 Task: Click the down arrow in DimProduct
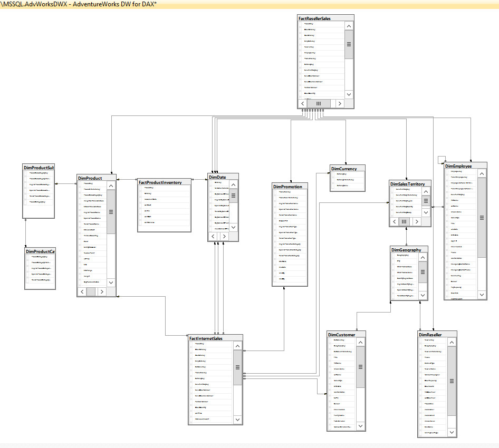tap(111, 283)
